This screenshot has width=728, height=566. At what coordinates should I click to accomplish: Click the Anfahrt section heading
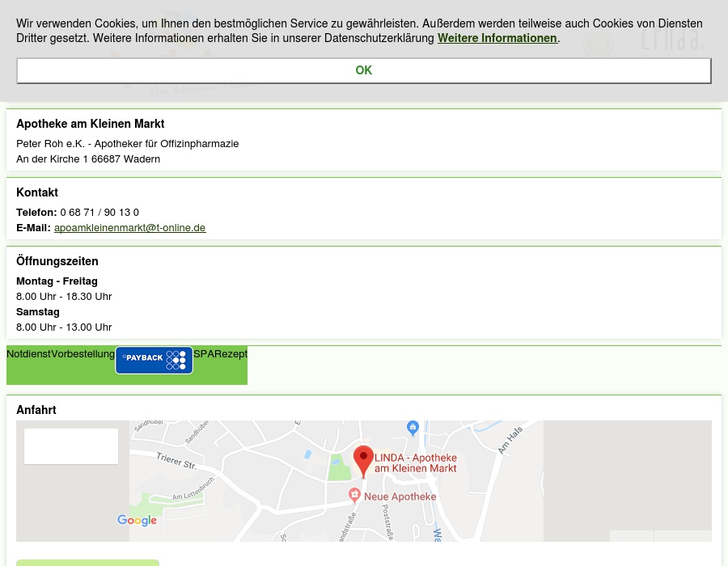coord(36,410)
